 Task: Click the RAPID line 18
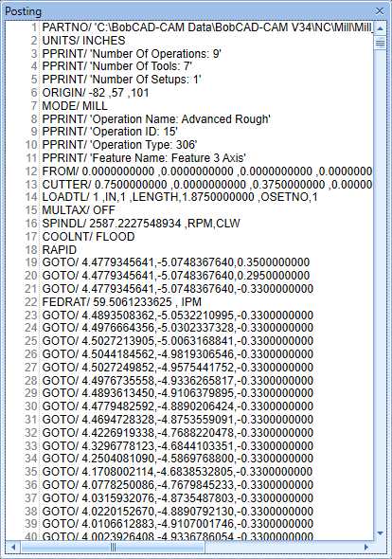(59, 249)
